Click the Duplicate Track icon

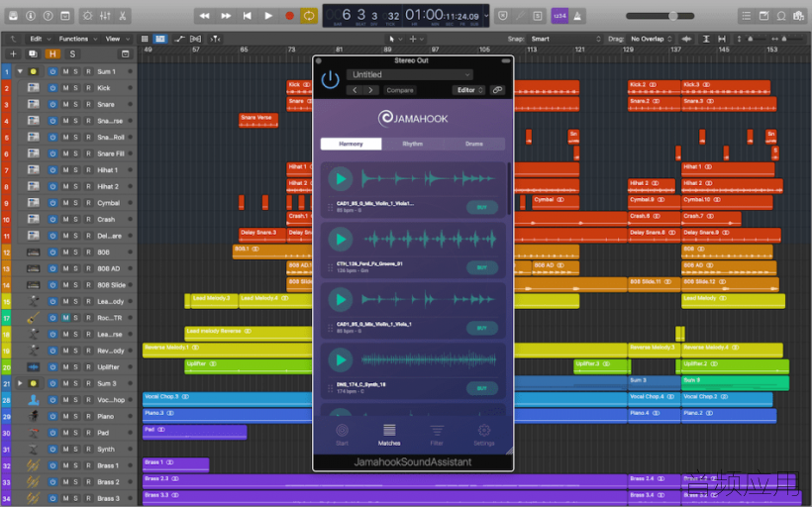pyautogui.click(x=33, y=53)
